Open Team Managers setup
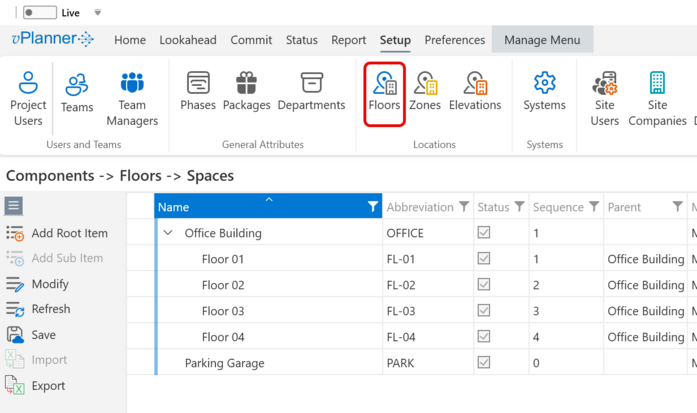This screenshot has height=413, width=697. point(132,98)
